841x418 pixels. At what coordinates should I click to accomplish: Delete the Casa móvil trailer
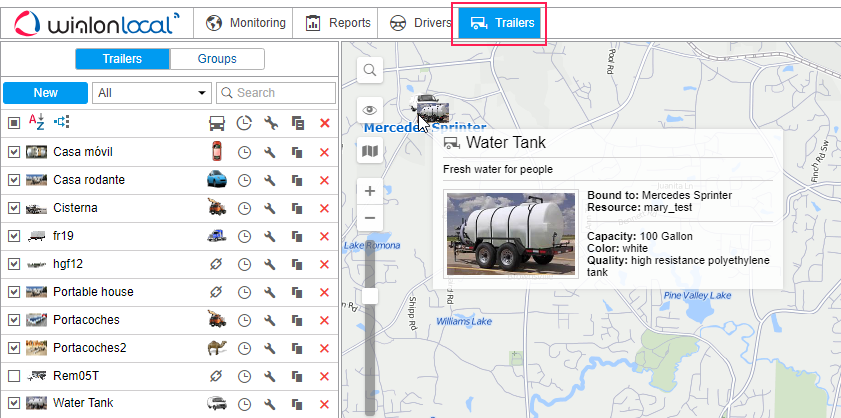tap(324, 153)
